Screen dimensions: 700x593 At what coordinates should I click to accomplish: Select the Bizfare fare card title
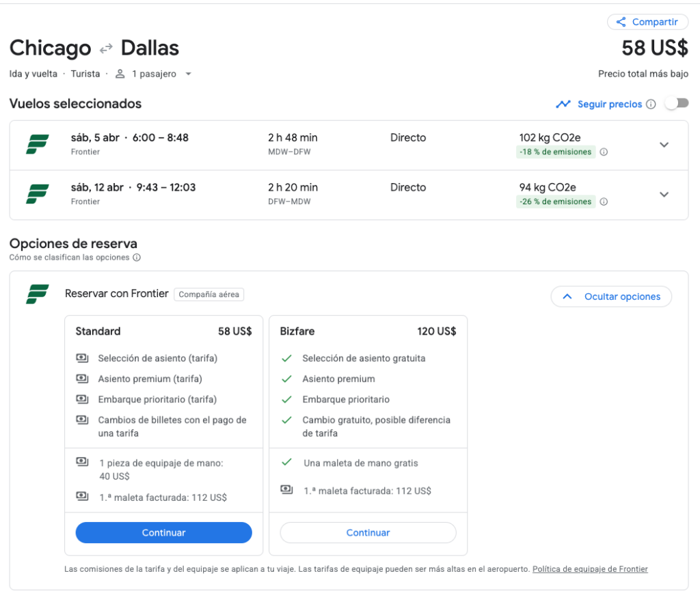(297, 331)
